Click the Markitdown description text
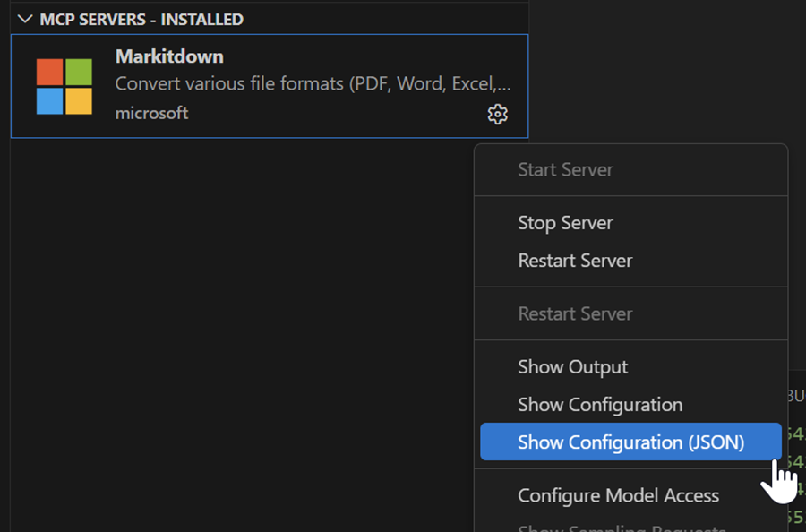Viewport: 806px width, 532px height. tap(313, 84)
